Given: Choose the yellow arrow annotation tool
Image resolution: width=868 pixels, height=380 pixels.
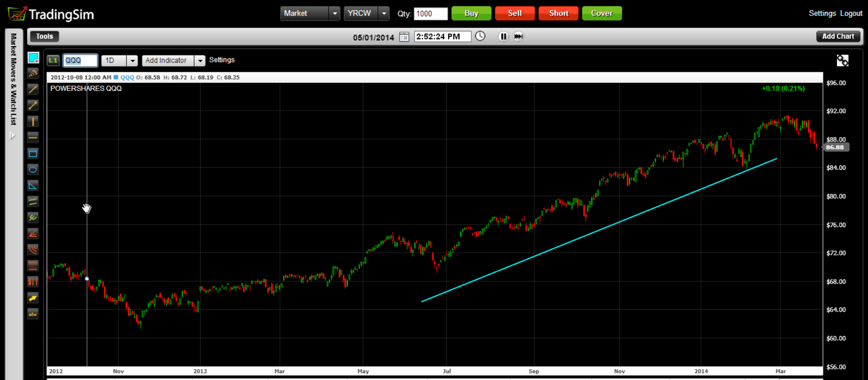Looking at the screenshot, I should coord(33,298).
